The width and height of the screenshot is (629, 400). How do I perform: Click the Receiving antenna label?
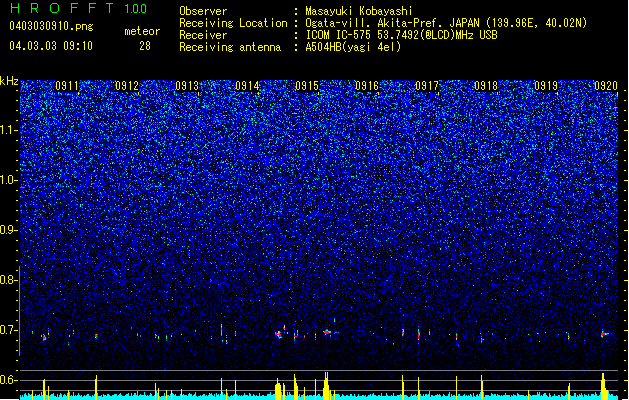coord(230,47)
